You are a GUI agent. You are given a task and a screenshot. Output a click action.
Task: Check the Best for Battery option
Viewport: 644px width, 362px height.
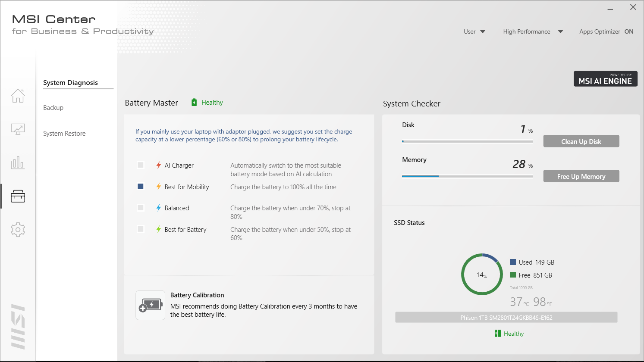pos(141,229)
